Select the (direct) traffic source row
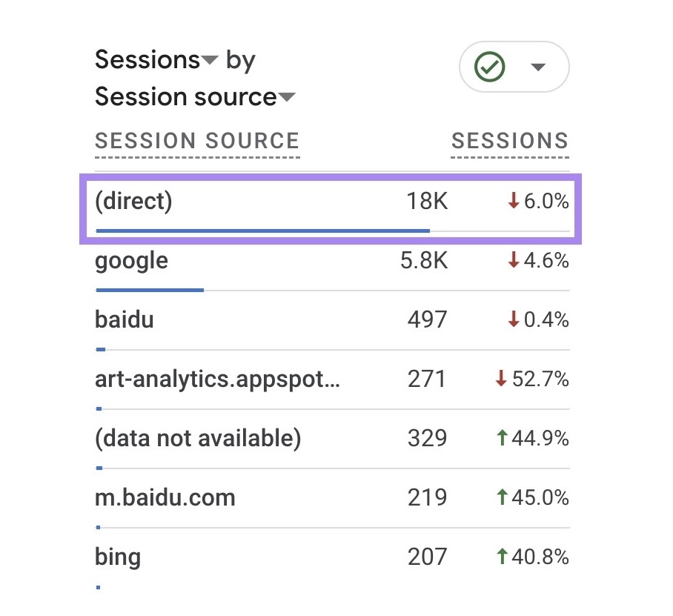The width and height of the screenshot is (673, 616). 133,200
